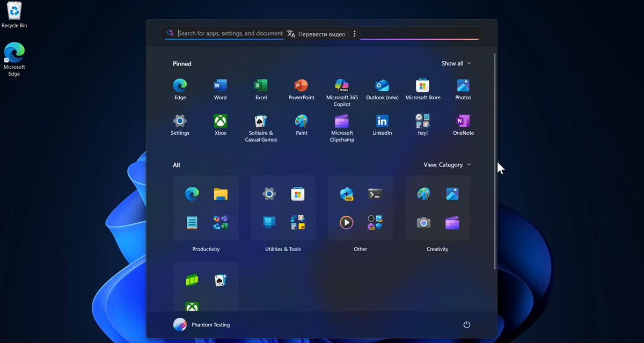Expand the Pinned section with Show all

[456, 63]
